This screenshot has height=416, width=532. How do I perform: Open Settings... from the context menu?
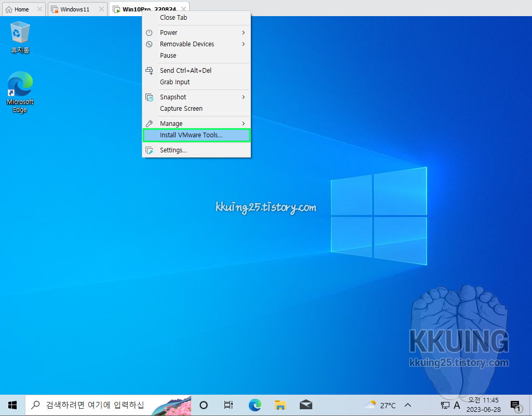[196, 150]
